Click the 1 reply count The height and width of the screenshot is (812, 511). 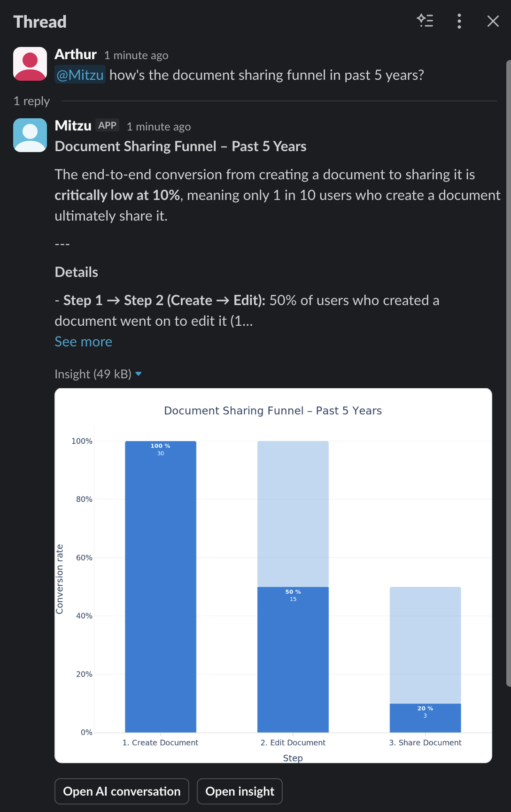click(31, 100)
